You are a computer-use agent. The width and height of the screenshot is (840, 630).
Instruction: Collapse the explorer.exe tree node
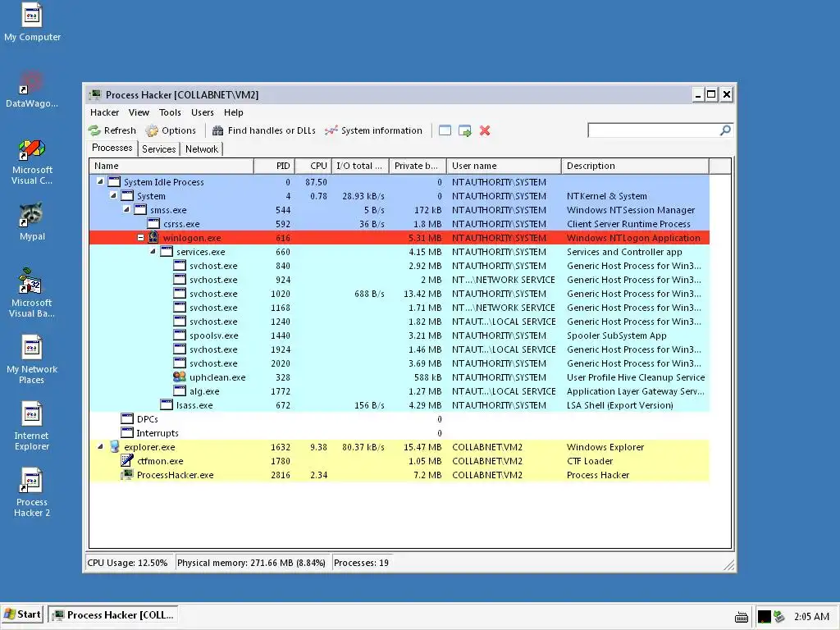(x=100, y=446)
